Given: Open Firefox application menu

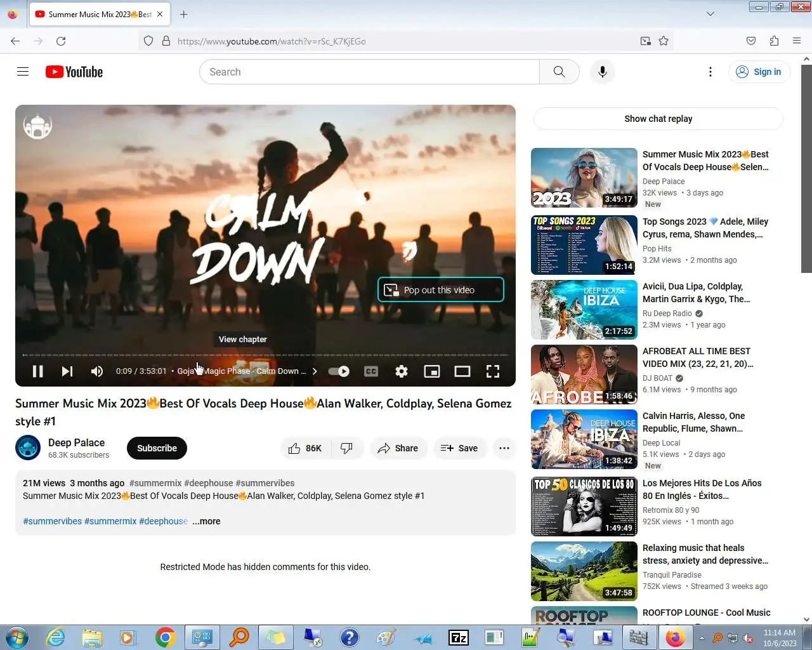Looking at the screenshot, I should (797, 41).
